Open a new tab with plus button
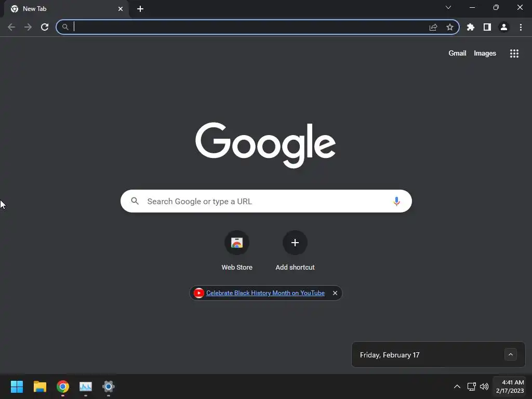The height and width of the screenshot is (399, 532). [140, 9]
